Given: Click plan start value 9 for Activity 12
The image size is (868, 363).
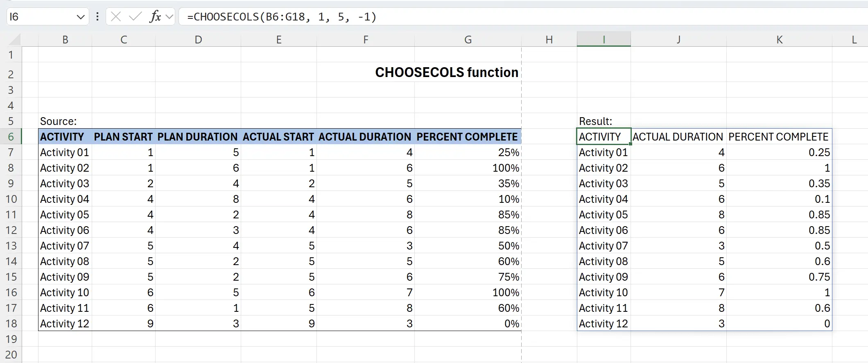Looking at the screenshot, I should (124, 324).
